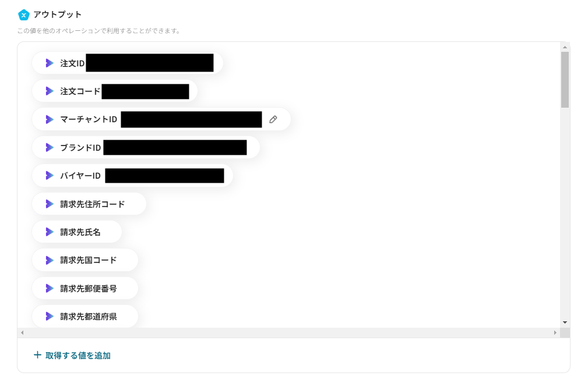Image resolution: width=588 pixels, height=376 pixels.
Task: Click the 取得する値を追加 link
Action: coord(72,355)
